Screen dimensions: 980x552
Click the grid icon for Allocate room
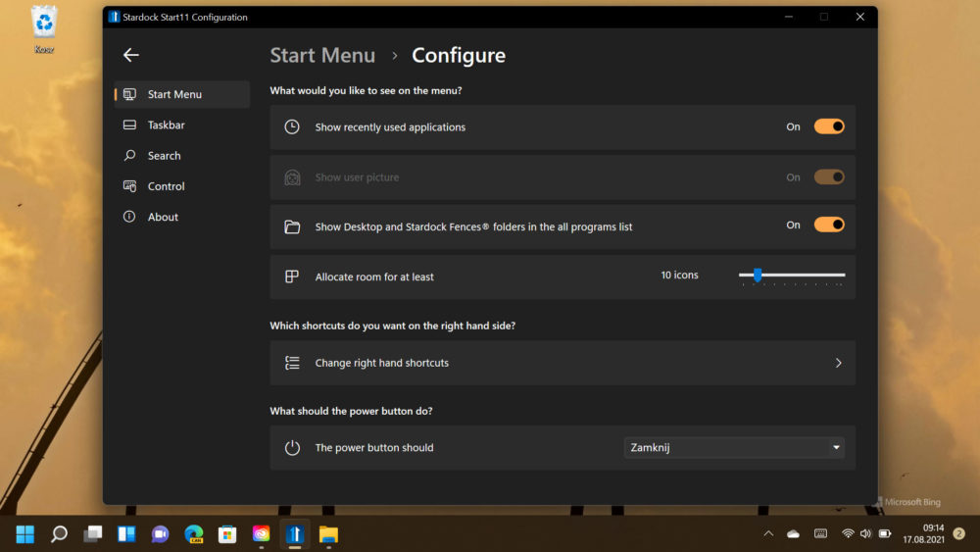tap(292, 276)
